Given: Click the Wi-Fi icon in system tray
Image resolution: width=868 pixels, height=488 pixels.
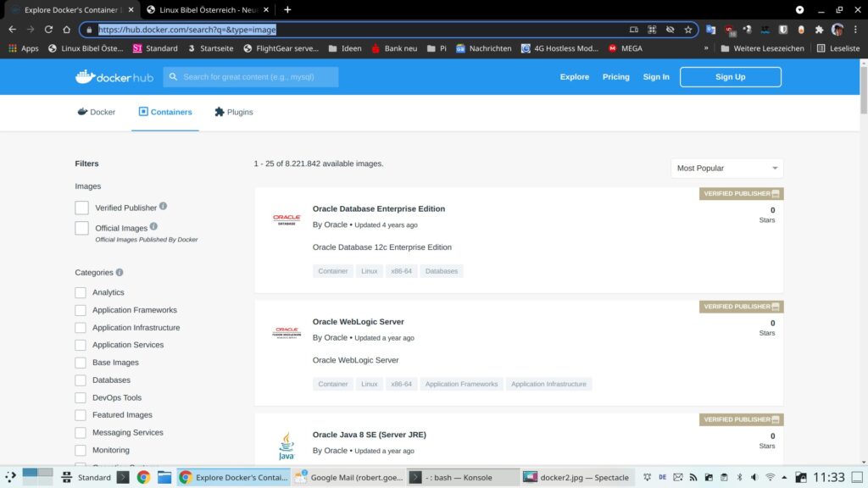Looking at the screenshot, I should 770,477.
